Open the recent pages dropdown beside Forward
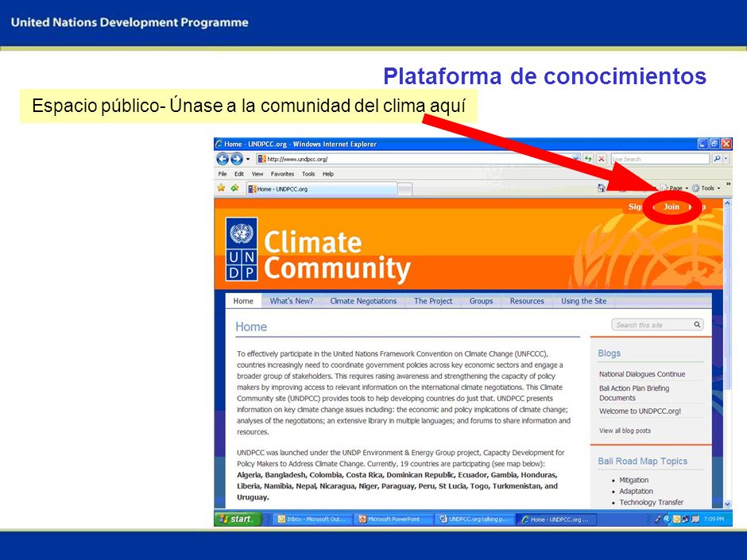This screenshot has height=560, width=747. point(248,159)
